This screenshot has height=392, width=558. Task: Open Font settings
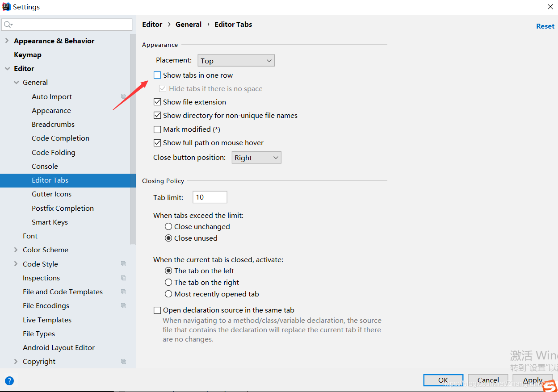coord(30,236)
